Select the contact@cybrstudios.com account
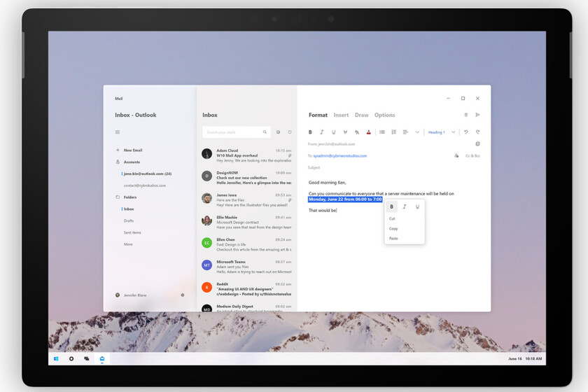Image resolution: width=588 pixels, height=392 pixels. tap(145, 185)
